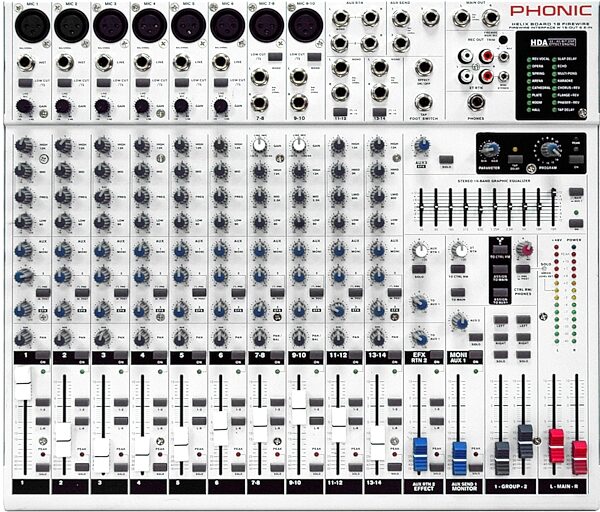Switch channel 11-12 ON button
The height and width of the screenshot is (512, 600).
pos(355,355)
